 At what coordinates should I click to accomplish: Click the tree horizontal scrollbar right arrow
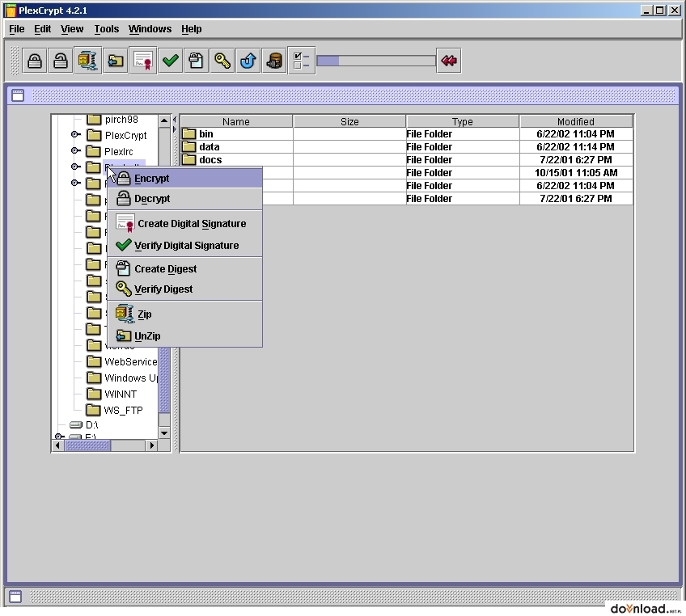[x=151, y=445]
